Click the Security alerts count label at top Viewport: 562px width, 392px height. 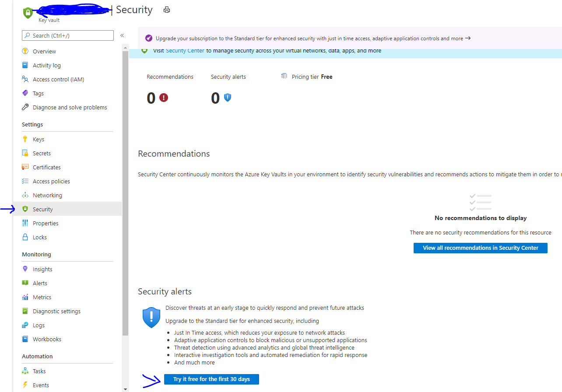(x=228, y=77)
